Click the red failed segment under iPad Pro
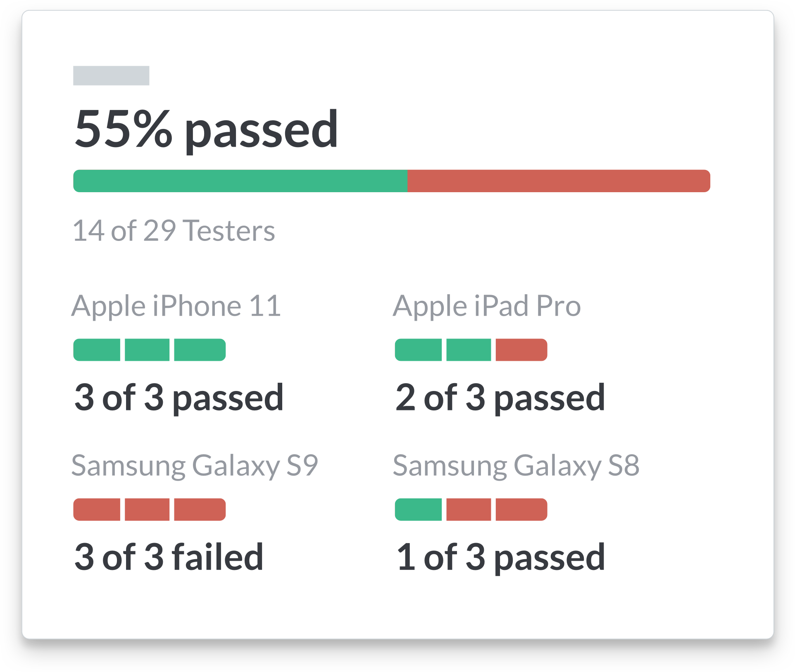 pos(521,350)
